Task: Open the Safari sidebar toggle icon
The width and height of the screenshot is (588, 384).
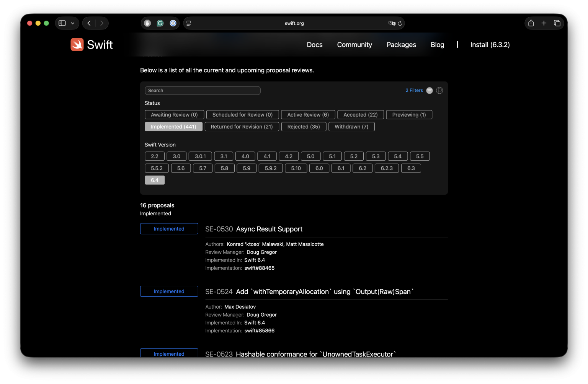Action: click(62, 23)
